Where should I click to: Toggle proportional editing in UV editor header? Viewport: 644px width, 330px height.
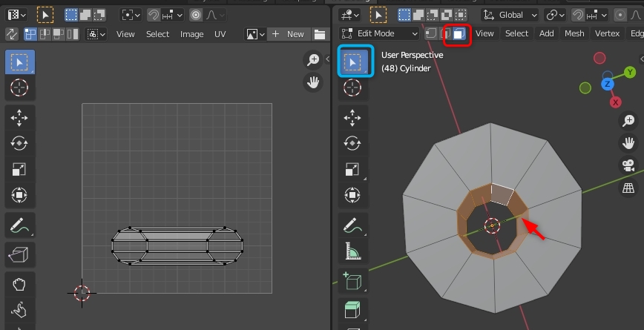[x=196, y=15]
